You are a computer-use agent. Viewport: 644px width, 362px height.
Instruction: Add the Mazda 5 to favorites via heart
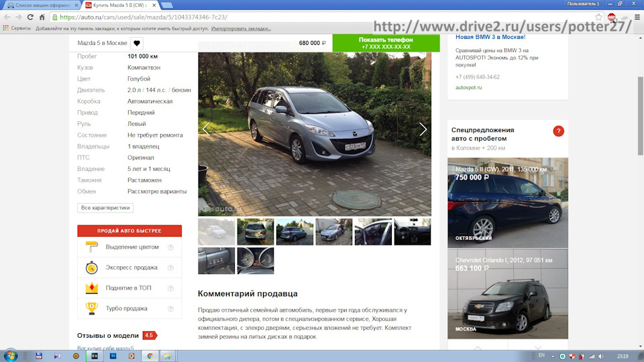137,43
